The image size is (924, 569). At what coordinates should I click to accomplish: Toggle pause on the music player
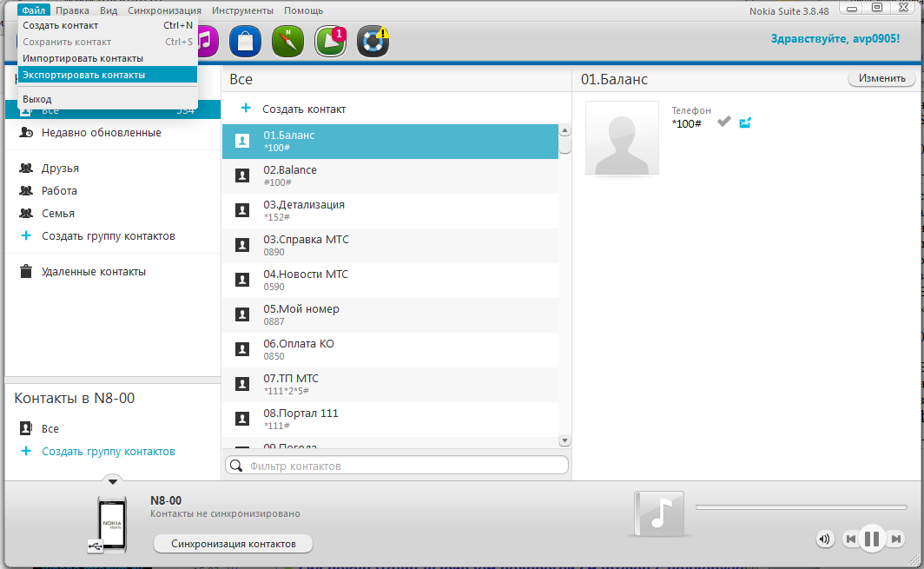[872, 539]
